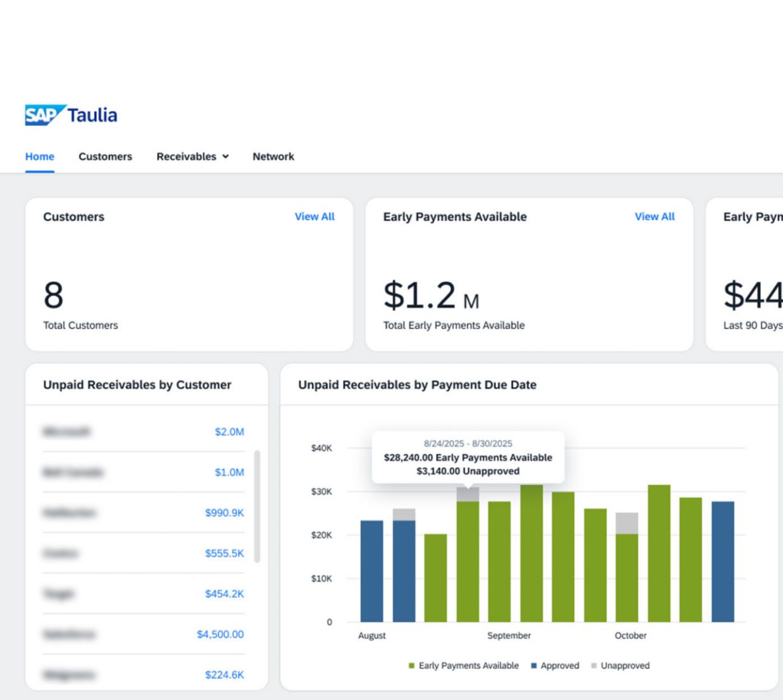Click the $1.2 M early payments total
Screen dimensions: 783x700
point(432,296)
